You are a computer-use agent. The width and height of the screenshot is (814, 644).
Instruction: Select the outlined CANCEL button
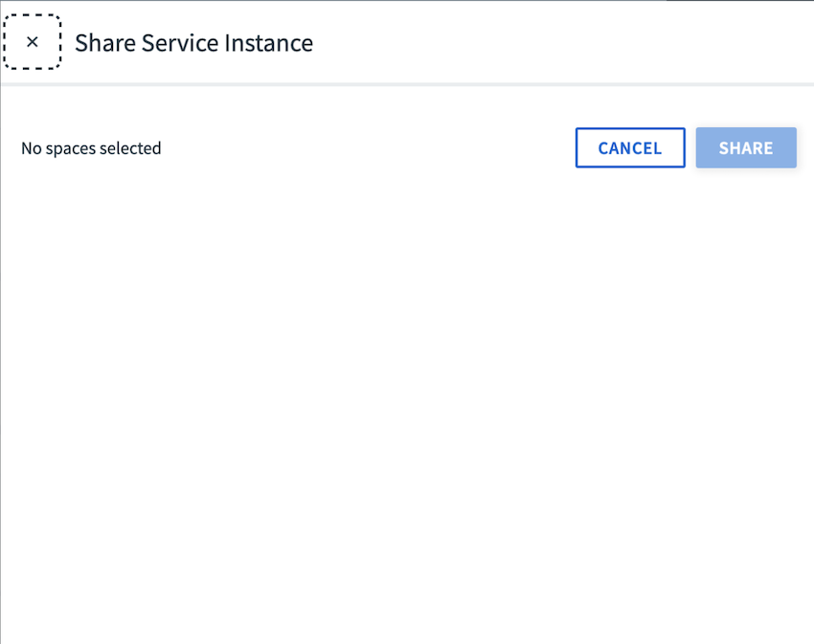pyautogui.click(x=630, y=148)
